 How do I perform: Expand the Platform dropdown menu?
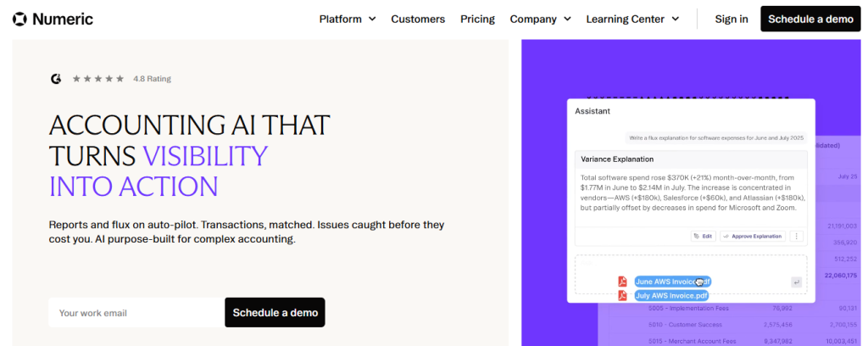point(348,19)
